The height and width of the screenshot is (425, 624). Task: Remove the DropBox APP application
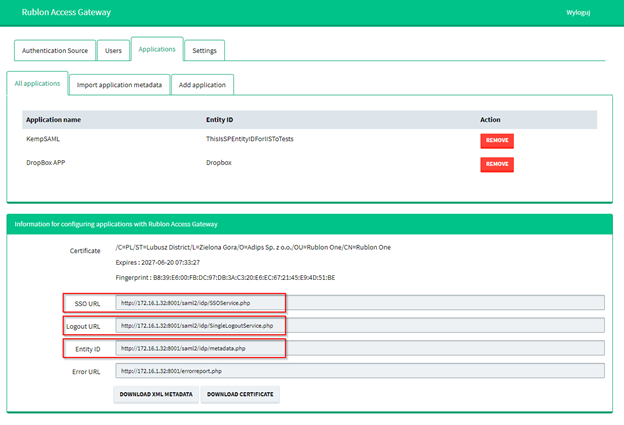point(496,164)
